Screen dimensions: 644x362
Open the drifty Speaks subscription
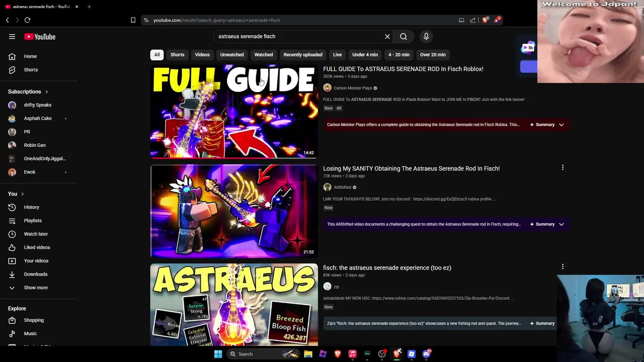[x=39, y=105]
